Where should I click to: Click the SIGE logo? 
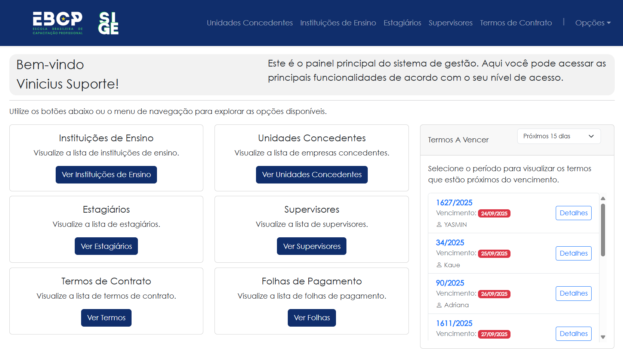tap(108, 23)
